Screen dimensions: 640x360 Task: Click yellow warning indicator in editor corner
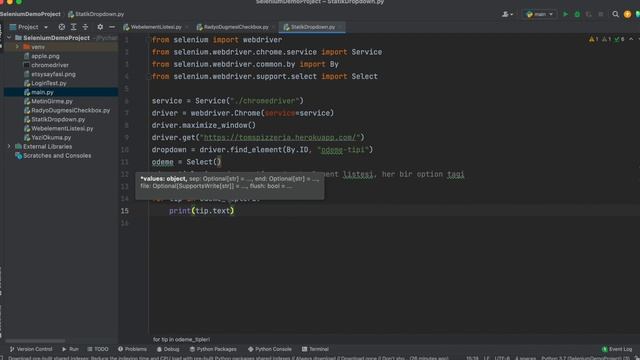(593, 39)
